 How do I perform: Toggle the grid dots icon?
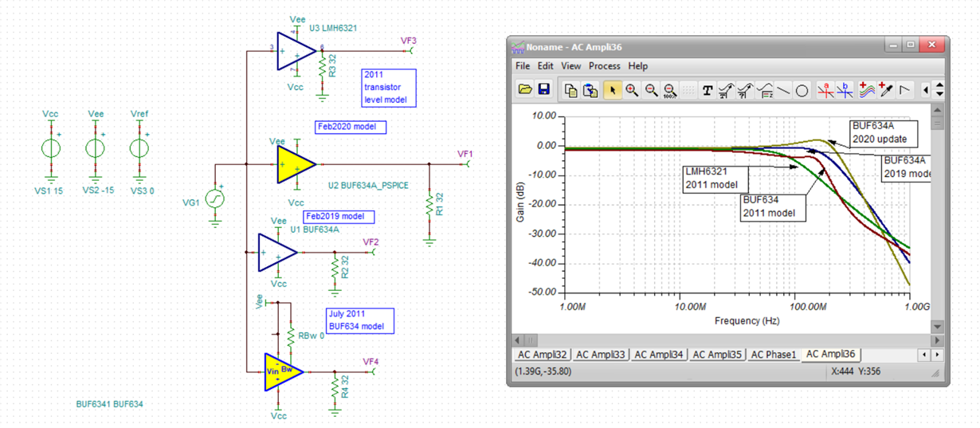click(688, 90)
